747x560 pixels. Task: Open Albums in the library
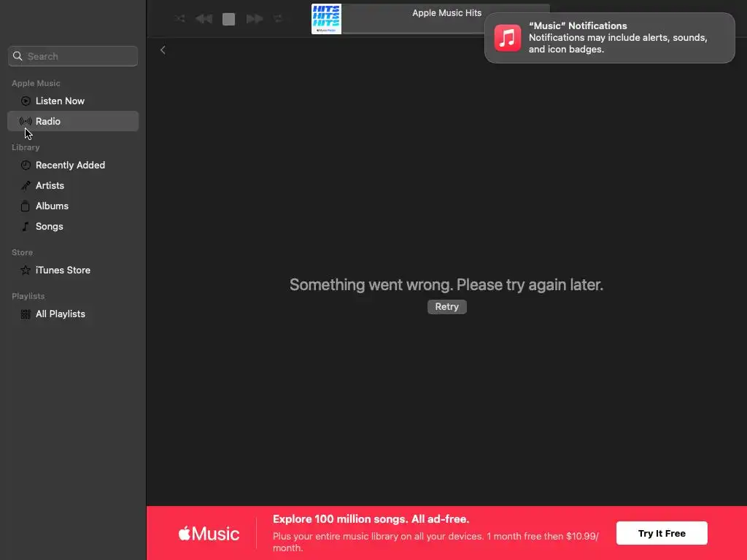pyautogui.click(x=73, y=206)
